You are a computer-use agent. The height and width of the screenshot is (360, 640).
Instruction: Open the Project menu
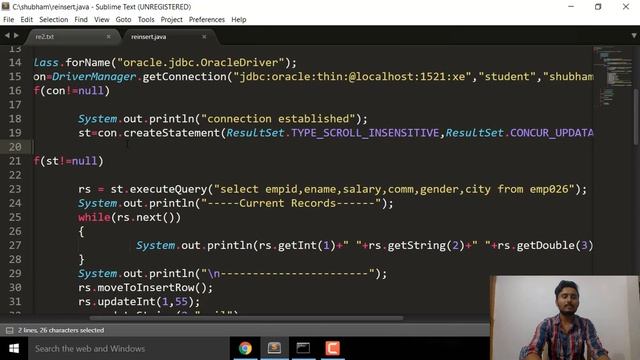point(171,20)
